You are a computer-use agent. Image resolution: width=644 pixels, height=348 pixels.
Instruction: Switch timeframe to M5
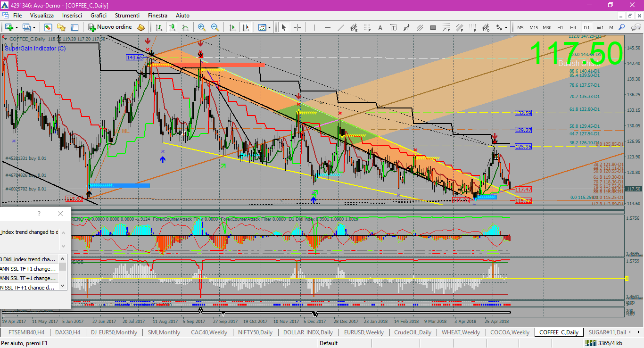click(x=520, y=27)
